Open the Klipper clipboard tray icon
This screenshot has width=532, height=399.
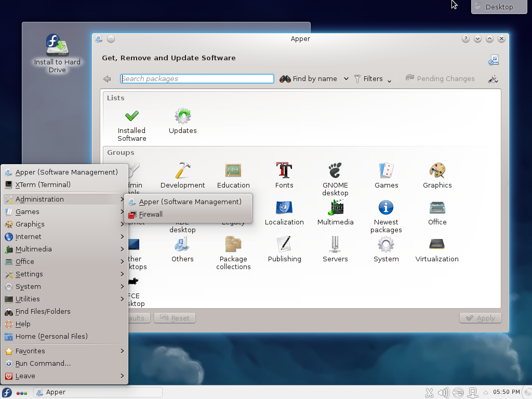click(429, 393)
